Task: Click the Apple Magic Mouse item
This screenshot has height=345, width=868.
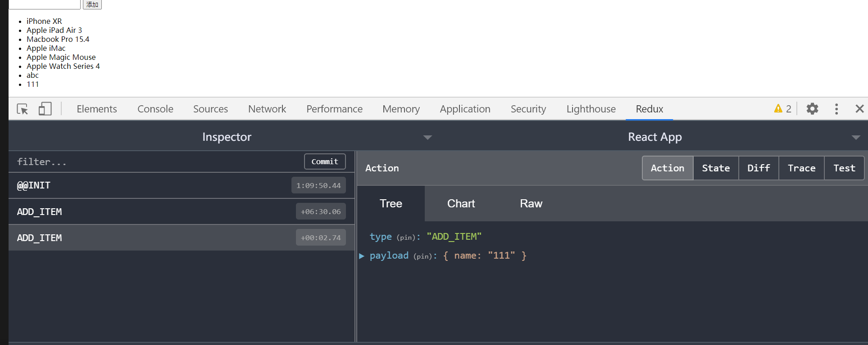Action: pos(61,57)
